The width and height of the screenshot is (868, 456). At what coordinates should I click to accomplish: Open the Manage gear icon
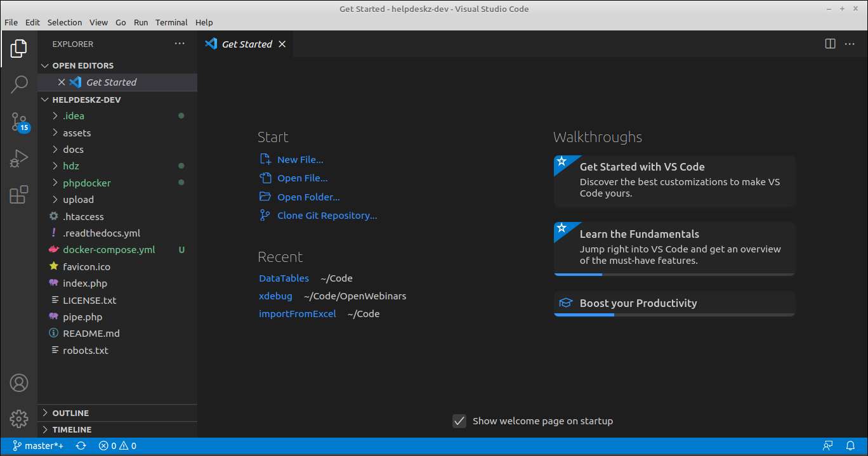coord(19,419)
